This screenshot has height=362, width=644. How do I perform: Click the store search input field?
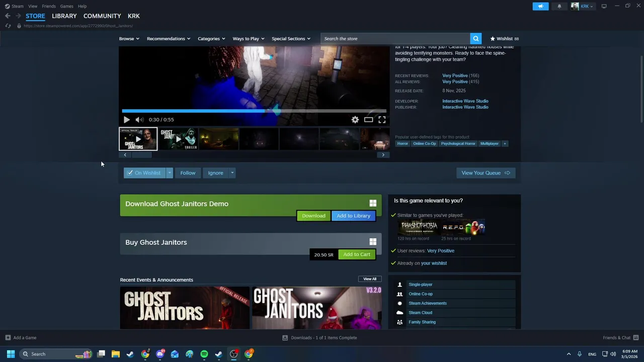(395, 39)
